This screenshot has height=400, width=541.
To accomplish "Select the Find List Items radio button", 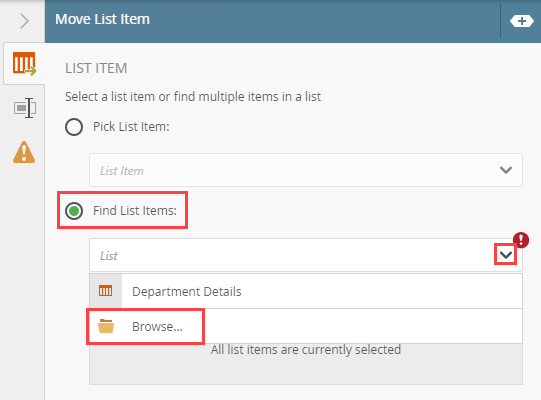I will pyautogui.click(x=74, y=211).
